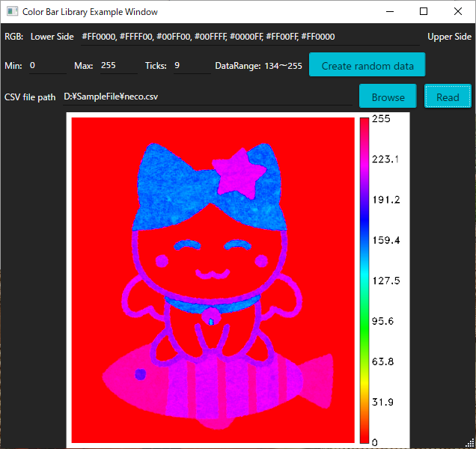Click the app icon in title bar
Viewport: 476px width, 449px height.
click(x=12, y=11)
